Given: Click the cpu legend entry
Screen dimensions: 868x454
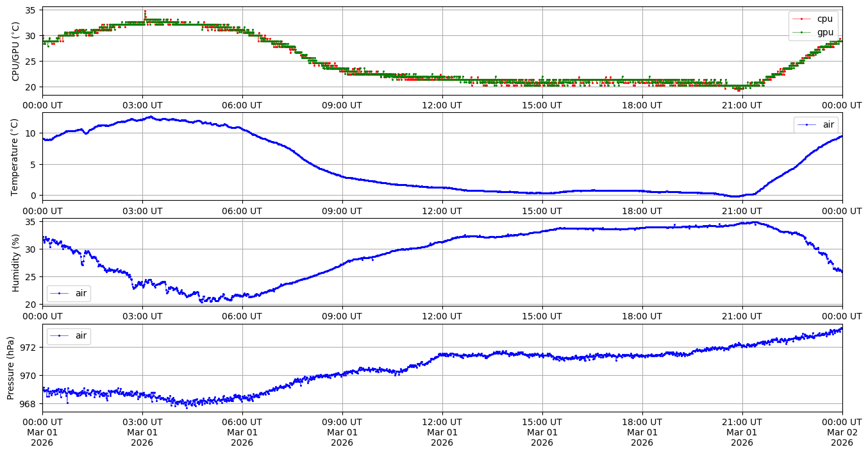Looking at the screenshot, I should [x=824, y=19].
